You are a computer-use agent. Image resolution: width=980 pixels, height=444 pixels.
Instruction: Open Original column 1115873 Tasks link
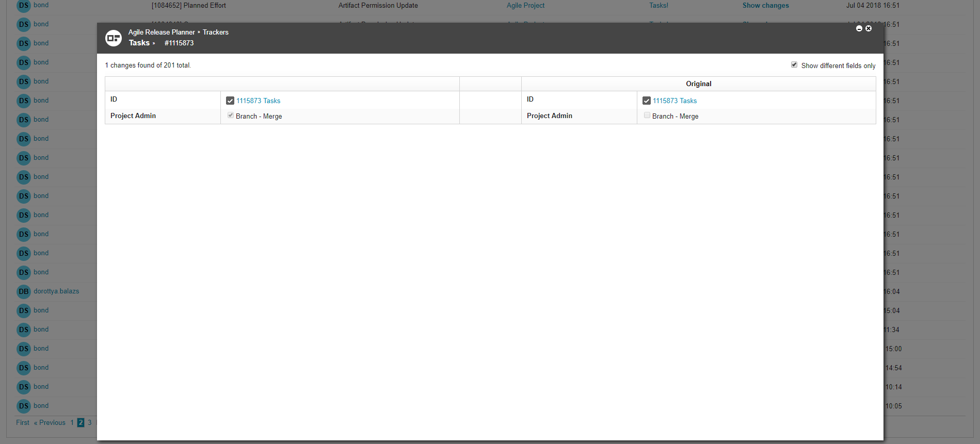[674, 101]
